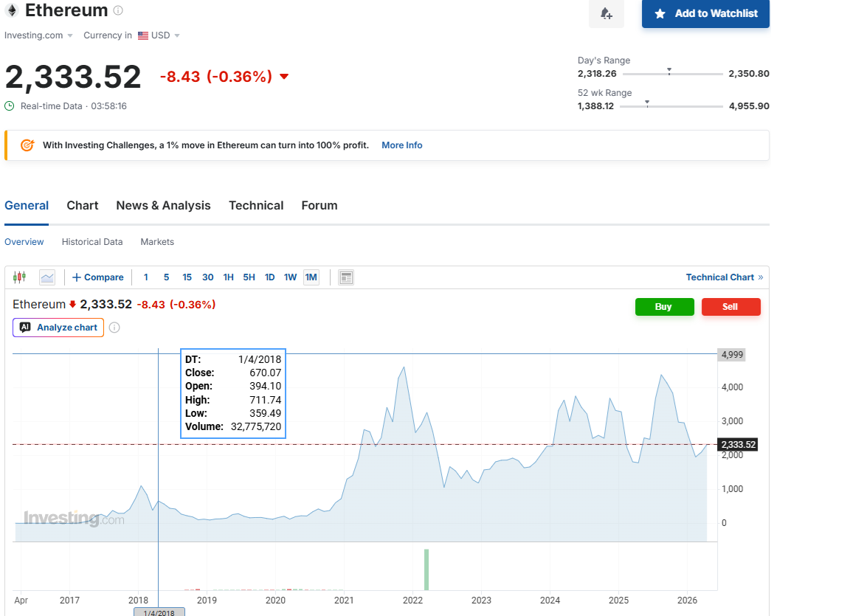
Task: Open the Compare instruments menu
Action: (98, 277)
